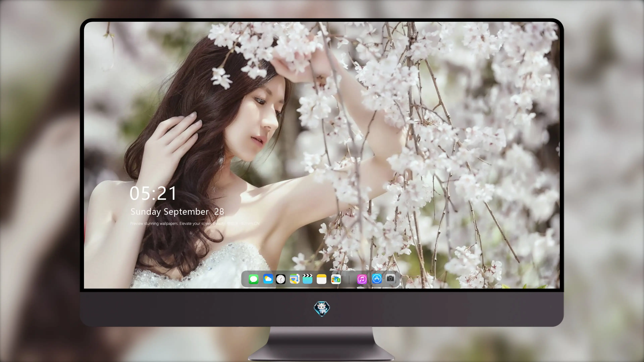Open the Clock app in the dock
Viewport: 644px width, 362px height.
(281, 279)
